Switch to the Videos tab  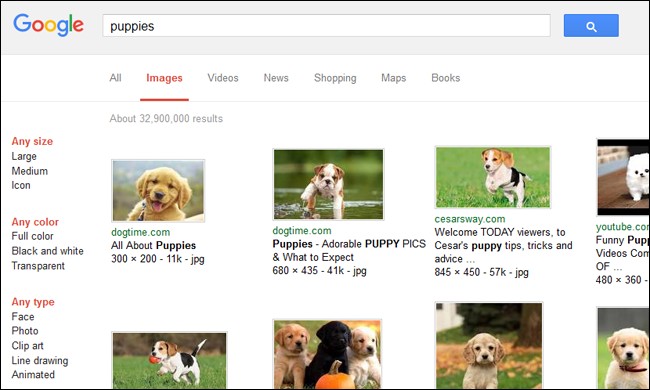[x=223, y=78]
